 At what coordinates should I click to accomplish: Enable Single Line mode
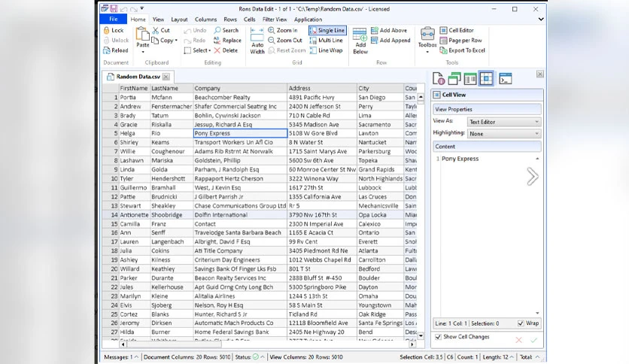coord(327,30)
